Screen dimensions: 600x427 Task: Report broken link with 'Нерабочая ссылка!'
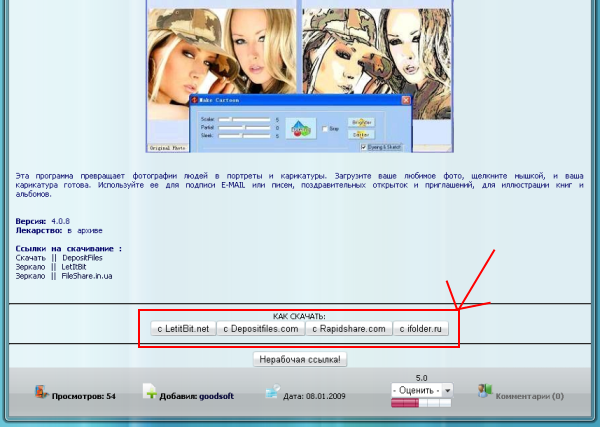point(300,358)
